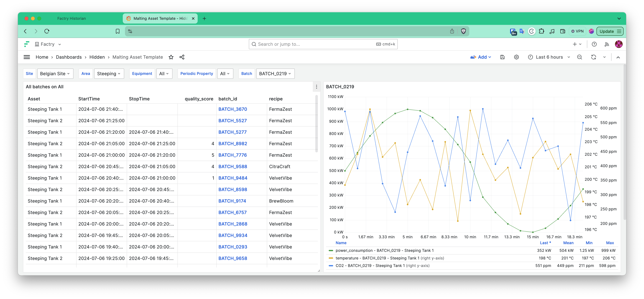Screen dimensions: 644x299
Task: Open the plus New menu in header
Action: point(577,44)
